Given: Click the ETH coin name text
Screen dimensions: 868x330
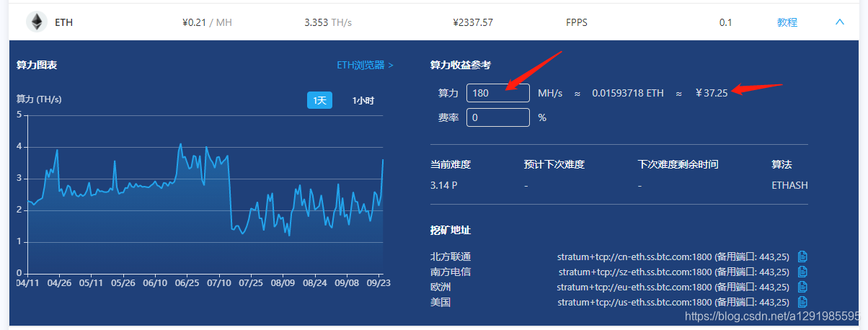Looking at the screenshot, I should 63,22.
